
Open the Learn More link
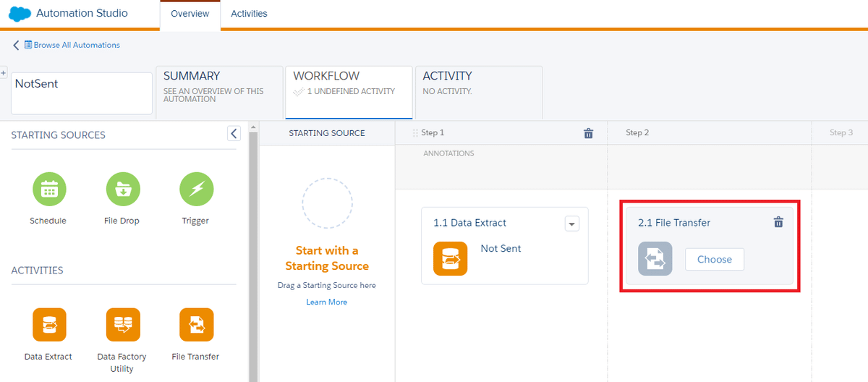pos(327,302)
